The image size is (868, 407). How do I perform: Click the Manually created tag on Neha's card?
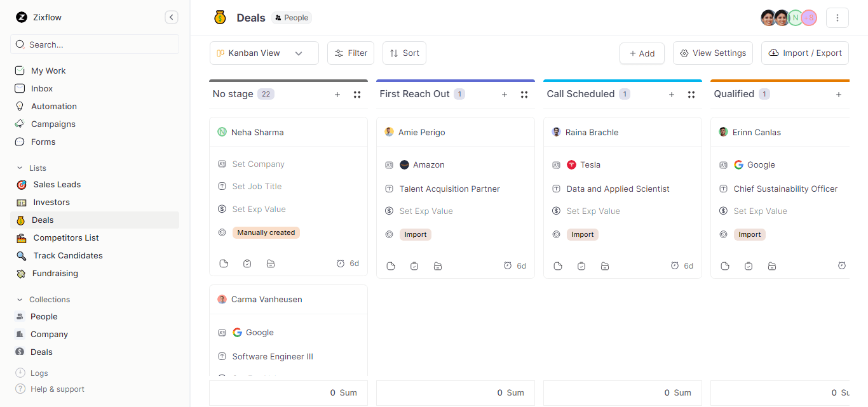(x=266, y=232)
